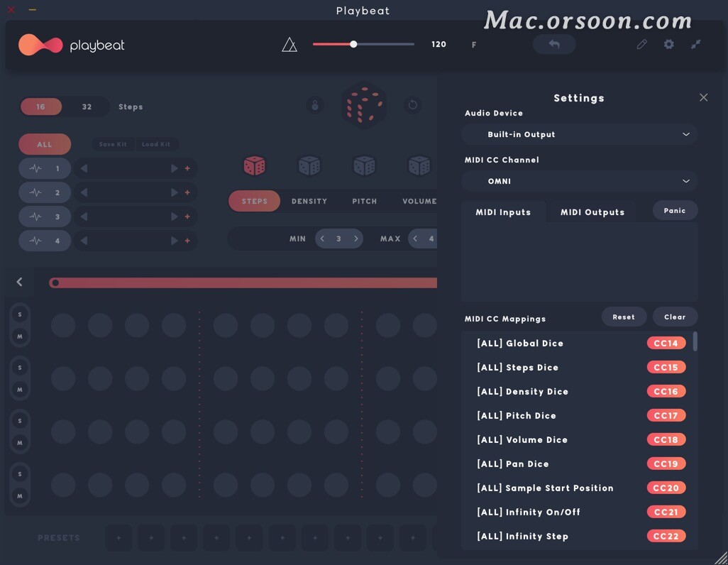Image resolution: width=728 pixels, height=565 pixels.
Task: Mute the fourth sequencer row
Action: pos(20,495)
